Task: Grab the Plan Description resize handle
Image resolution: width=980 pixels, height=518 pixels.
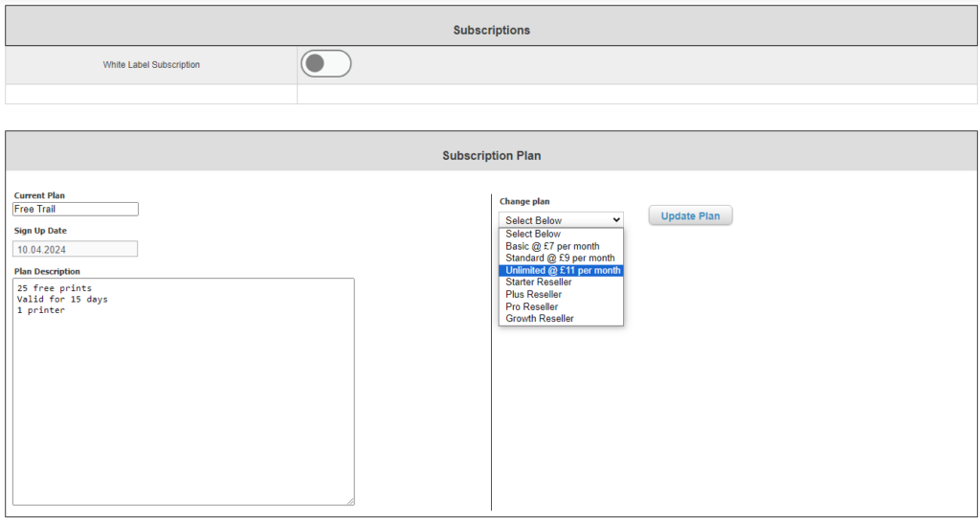Action: [x=350, y=501]
